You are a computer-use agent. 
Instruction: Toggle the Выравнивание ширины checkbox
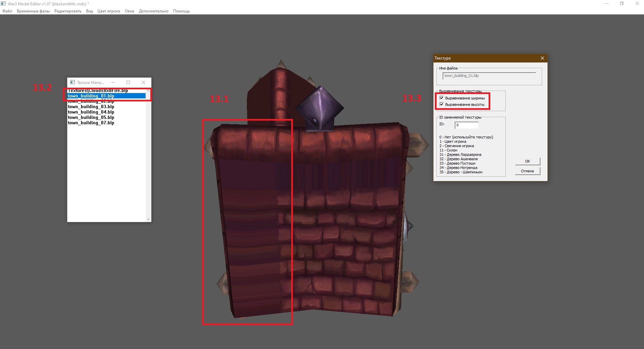tap(442, 98)
